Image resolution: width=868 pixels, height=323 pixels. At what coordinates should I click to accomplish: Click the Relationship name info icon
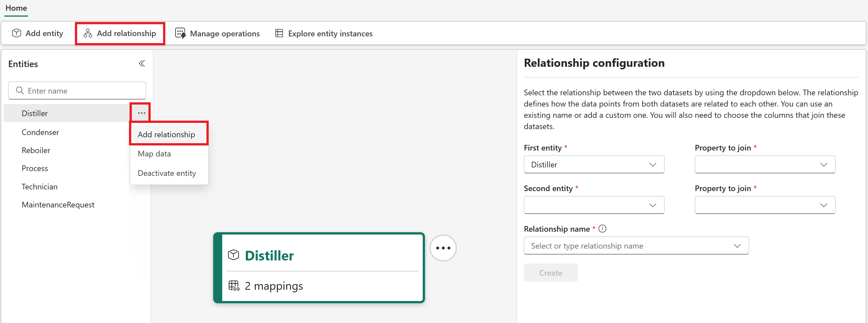coord(602,229)
